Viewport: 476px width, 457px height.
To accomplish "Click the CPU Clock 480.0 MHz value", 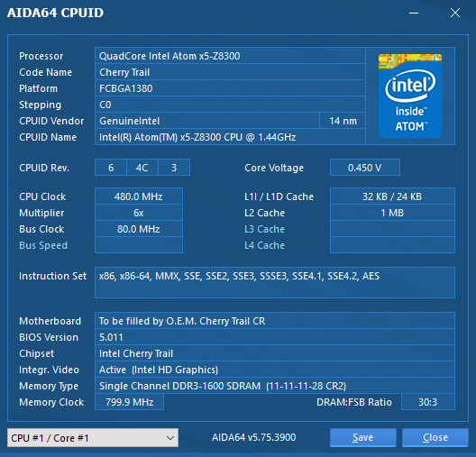I will 139,197.
